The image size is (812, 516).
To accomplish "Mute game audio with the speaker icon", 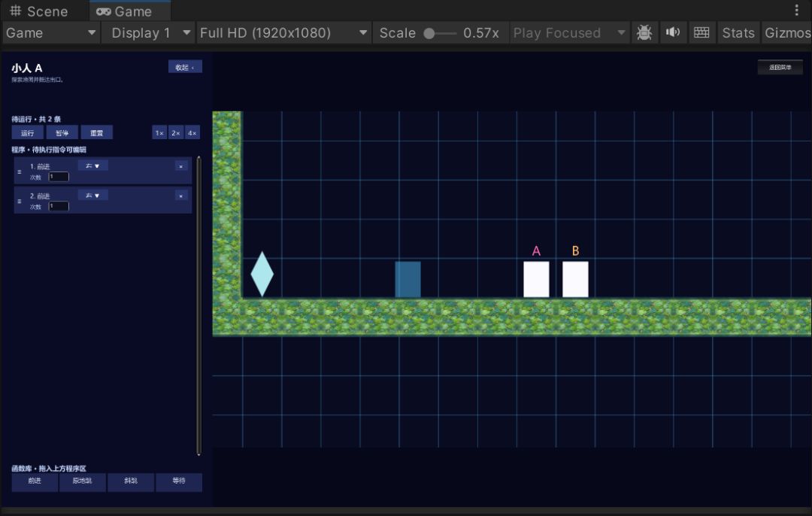I will click(x=673, y=32).
